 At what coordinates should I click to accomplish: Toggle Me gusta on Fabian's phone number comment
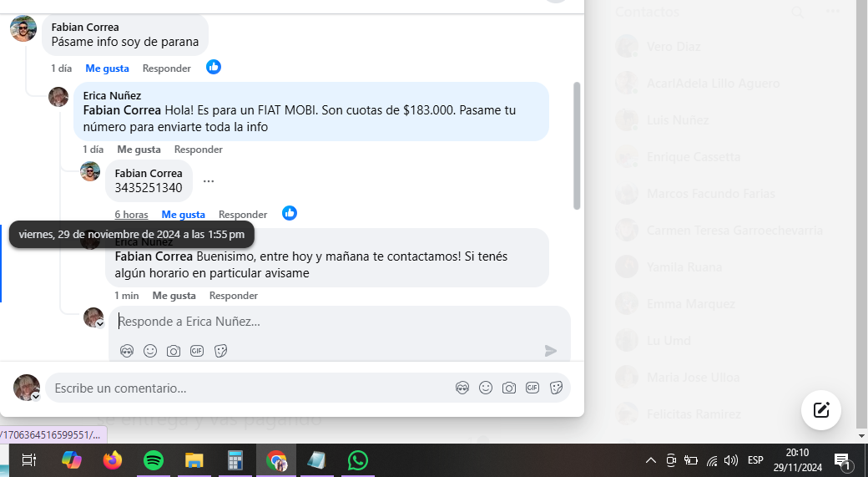click(x=184, y=215)
